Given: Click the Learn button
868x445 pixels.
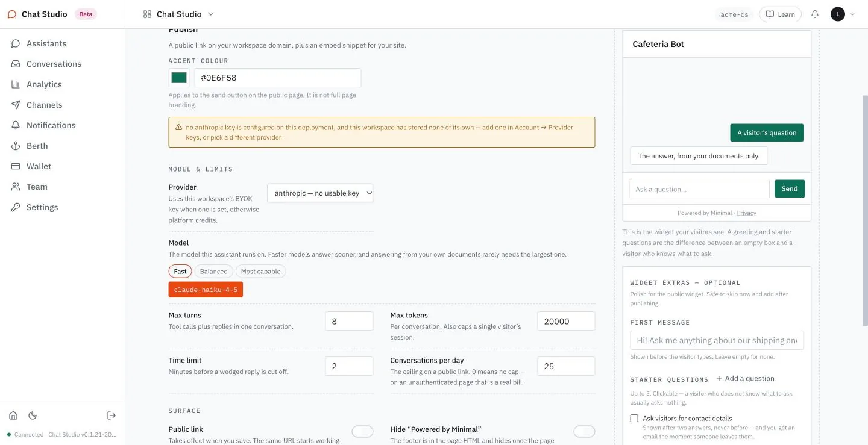Looking at the screenshot, I should (x=781, y=14).
